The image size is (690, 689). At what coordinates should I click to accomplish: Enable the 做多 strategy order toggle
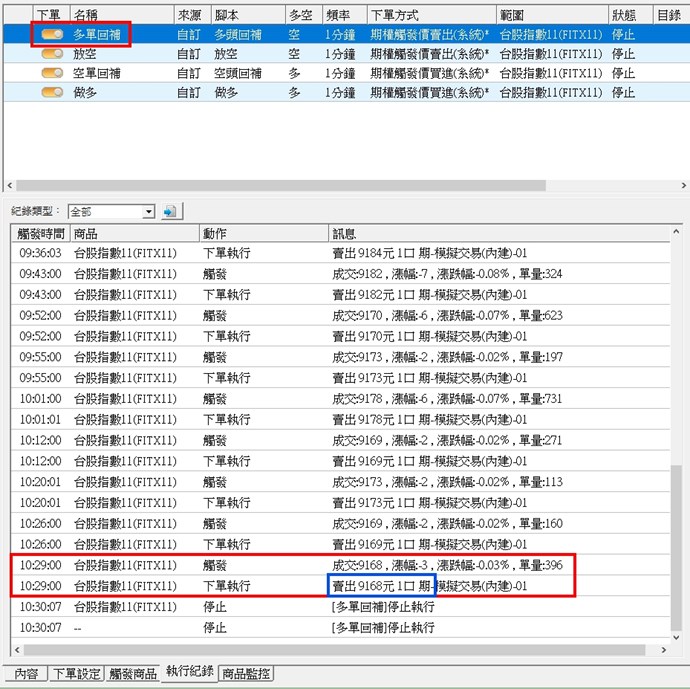click(x=52, y=92)
